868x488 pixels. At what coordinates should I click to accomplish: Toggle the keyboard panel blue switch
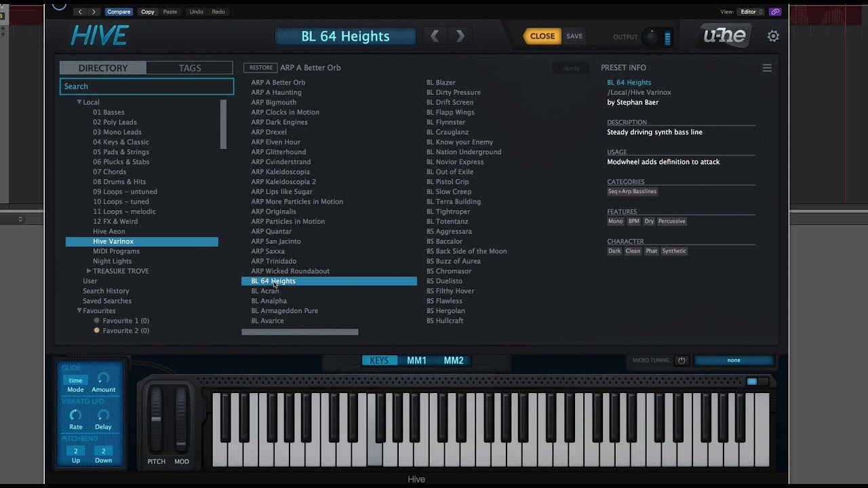(x=752, y=382)
